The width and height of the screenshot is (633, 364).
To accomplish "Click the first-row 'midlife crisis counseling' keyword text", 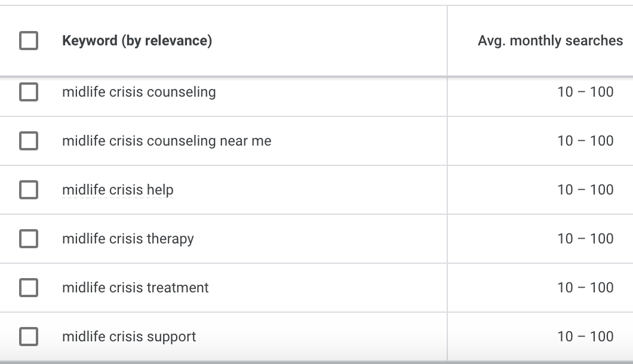I will (139, 92).
